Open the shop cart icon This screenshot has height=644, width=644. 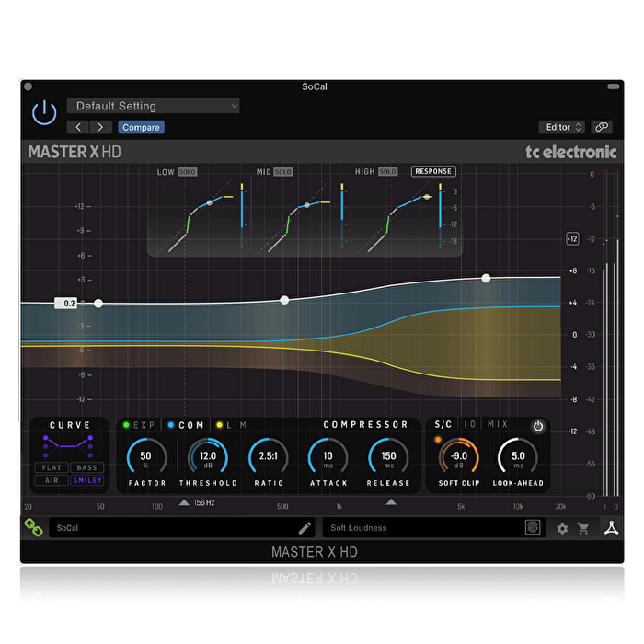[583, 529]
